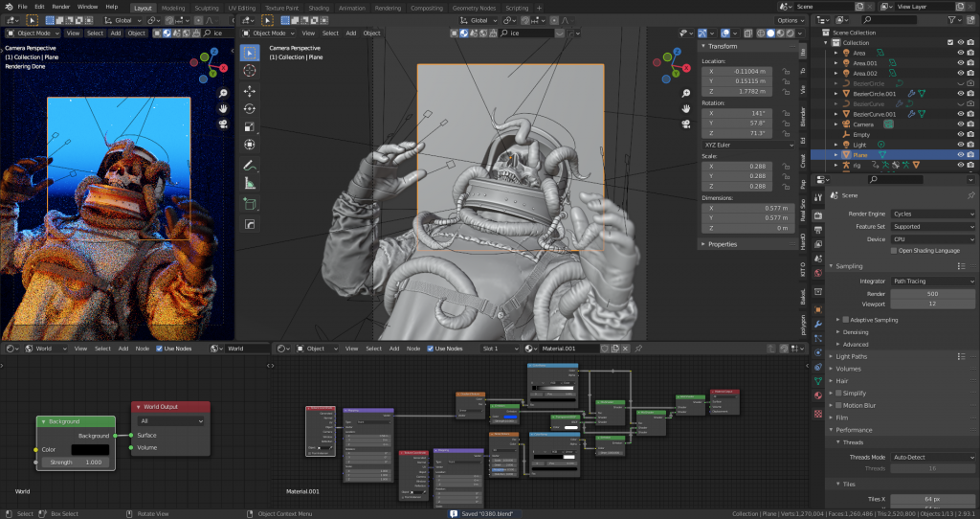Screen dimensions: 980x519
Task: Open the XYZ Euler rotation mode dropdown
Action: click(x=747, y=145)
